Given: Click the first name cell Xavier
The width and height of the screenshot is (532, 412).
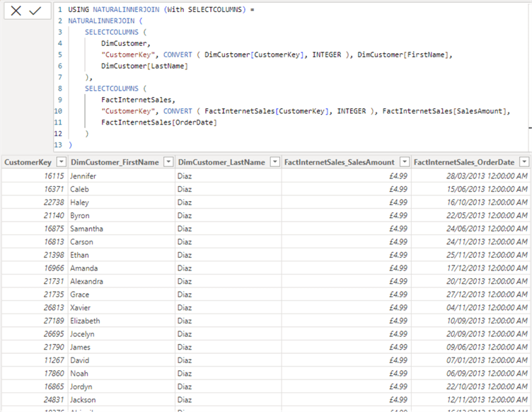Looking at the screenshot, I should [x=122, y=307].
